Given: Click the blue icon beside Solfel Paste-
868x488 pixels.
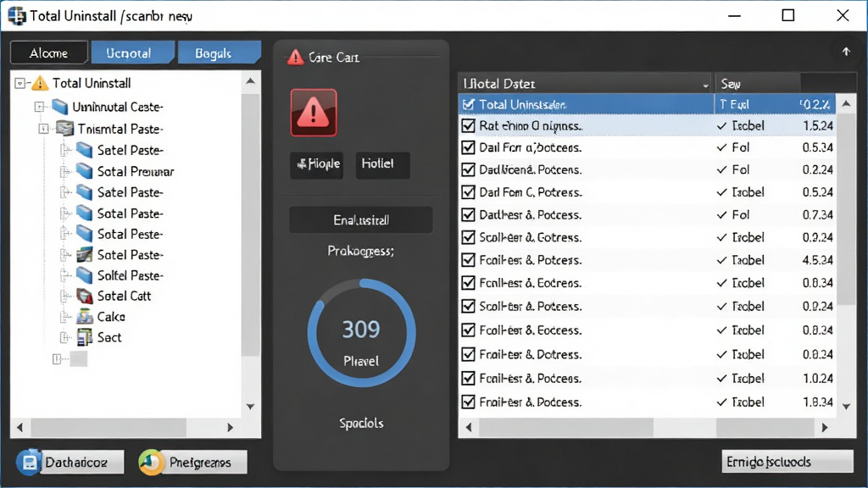Looking at the screenshot, I should (x=84, y=275).
